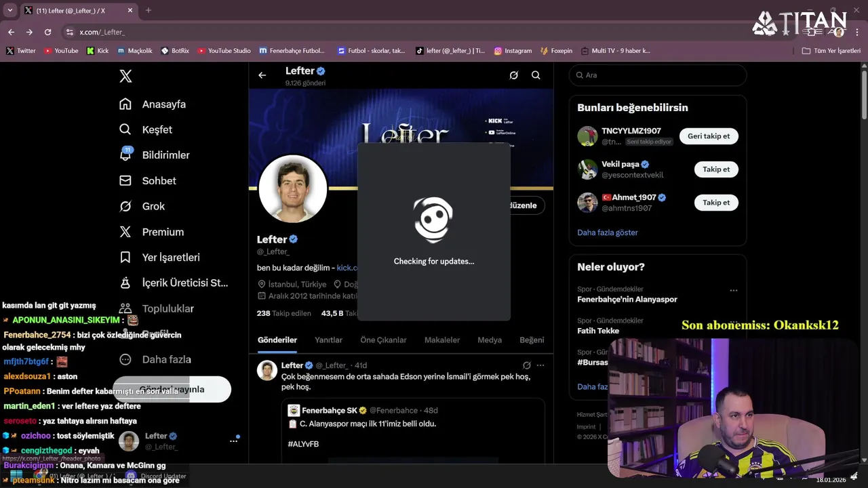The width and height of the screenshot is (868, 488).
Task: Expand tab search dropdown arrow
Action: (9, 10)
